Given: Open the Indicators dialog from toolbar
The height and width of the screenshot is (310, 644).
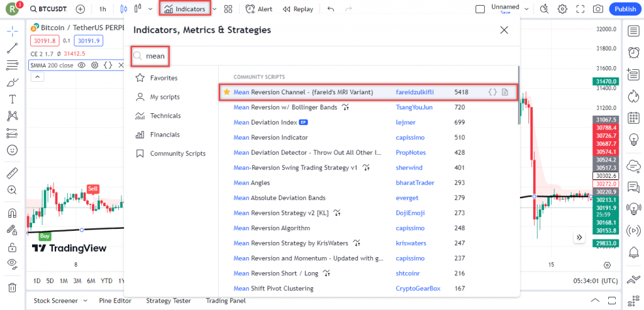Looking at the screenshot, I should pos(185,9).
